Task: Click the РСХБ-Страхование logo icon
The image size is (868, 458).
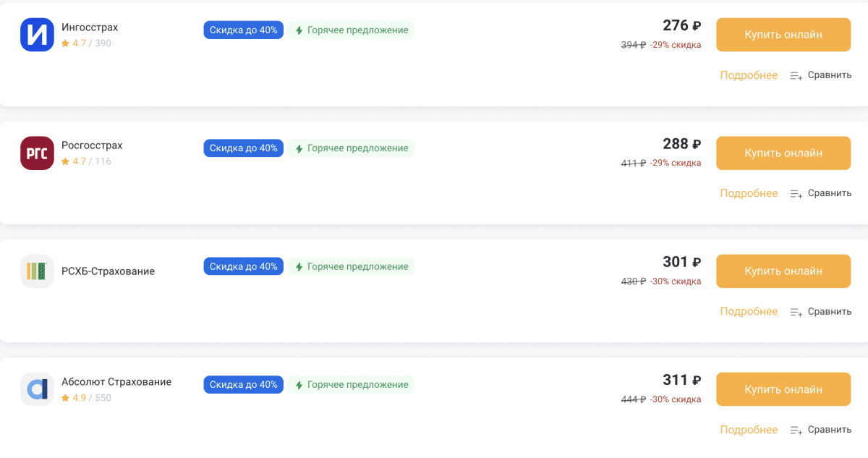Action: pyautogui.click(x=37, y=271)
